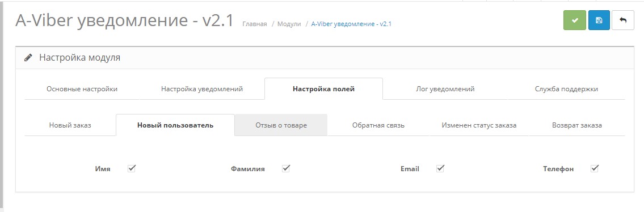Click the A-Viber уведомление - v2.1 breadcrumb link
This screenshot has height=212, width=644.
point(351,24)
